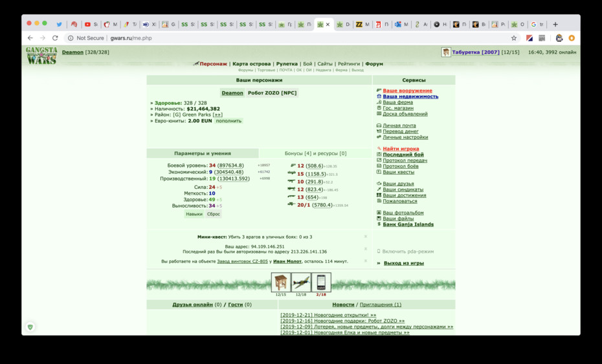
Task: Click the weapon skill icon showing 13 (654)
Action: tap(292, 197)
